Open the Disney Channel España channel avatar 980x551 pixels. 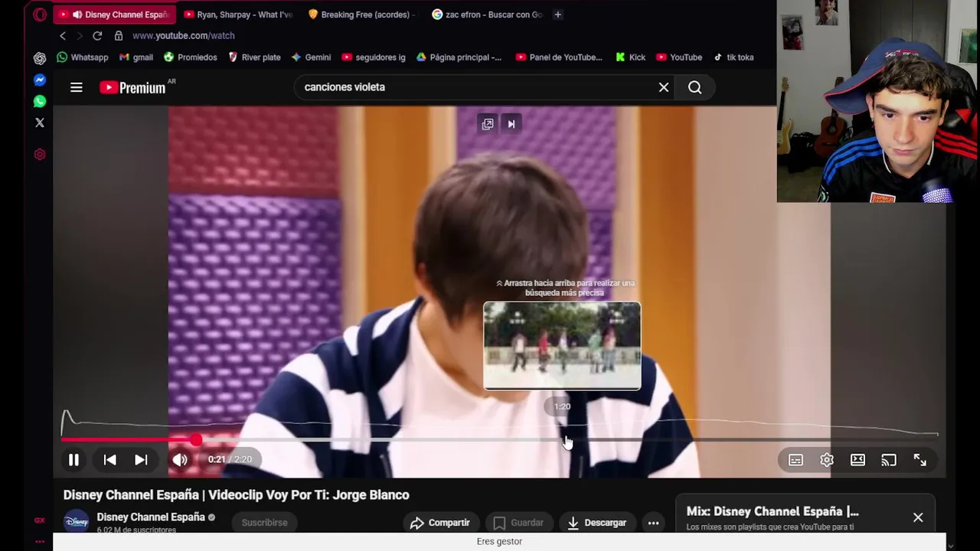click(x=77, y=521)
